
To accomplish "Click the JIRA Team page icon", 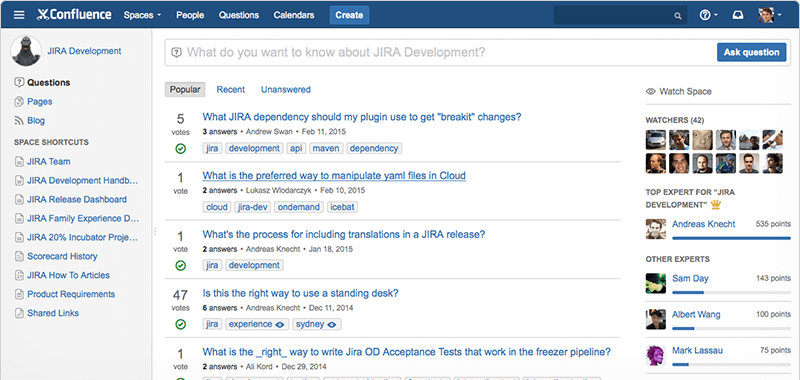I will 19,162.
